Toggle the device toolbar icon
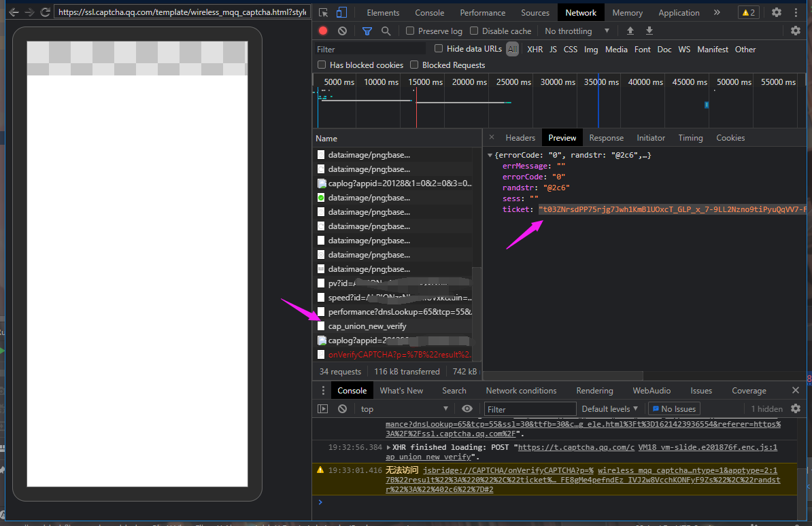Image resolution: width=812 pixels, height=526 pixels. point(341,12)
